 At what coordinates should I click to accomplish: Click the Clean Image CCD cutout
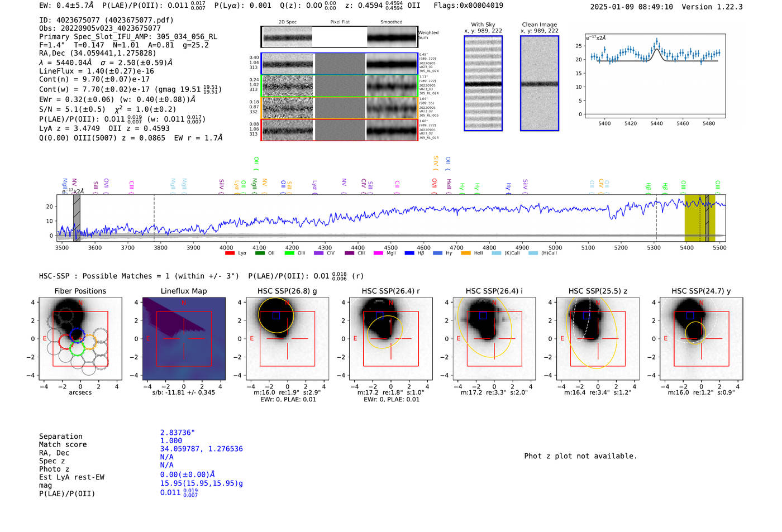[540, 83]
